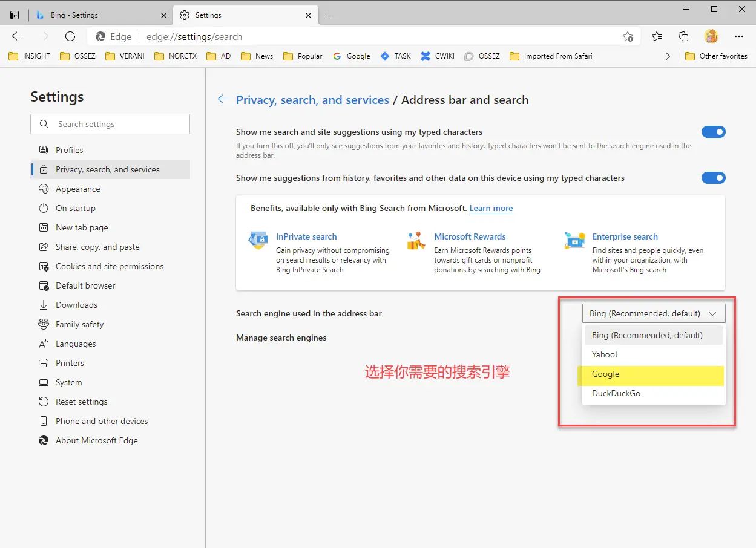
Task: Open OSSEZ bookmark with round icon
Action: pos(482,56)
